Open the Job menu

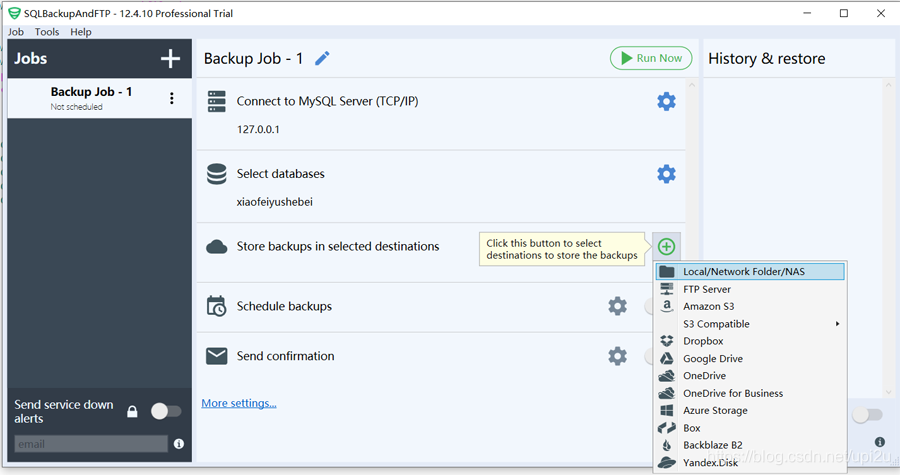15,32
